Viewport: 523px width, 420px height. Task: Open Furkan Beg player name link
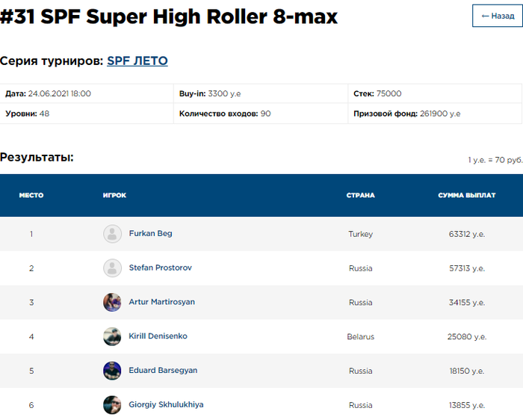(150, 234)
